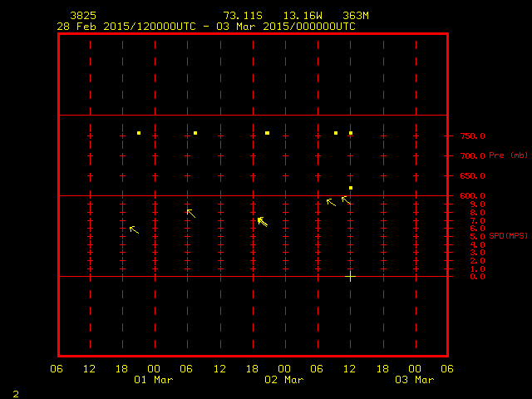Click the wind arrow near 6.0 m/s before 01 Mar
The image size is (532, 399).
click(135, 229)
